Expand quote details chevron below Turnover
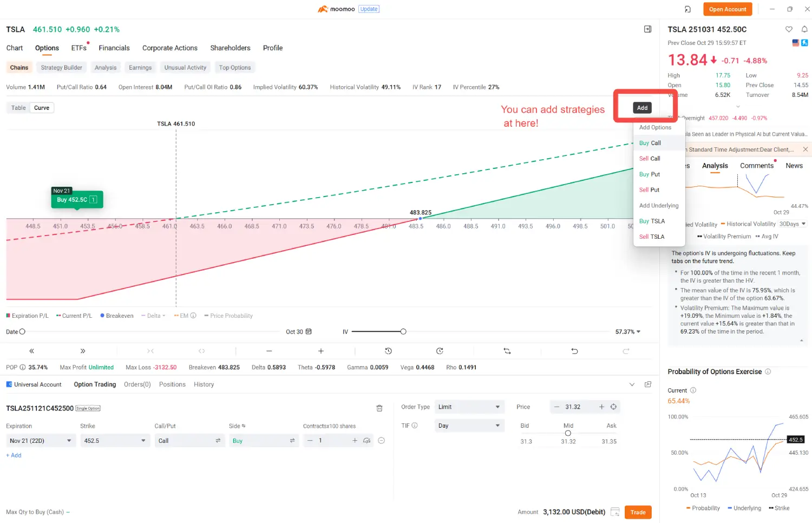Screen dimensions: 812x523 [738, 107]
